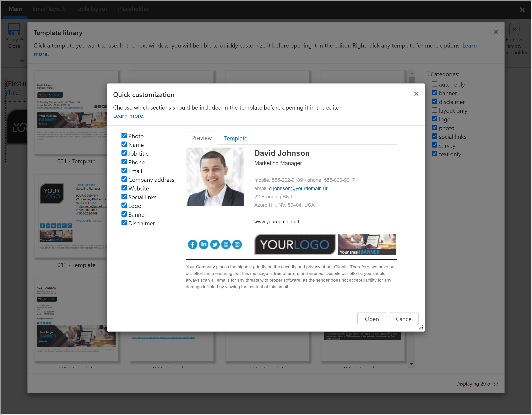Enable the auto reply category filter
Image resolution: width=532 pixels, height=415 pixels.
coord(435,84)
